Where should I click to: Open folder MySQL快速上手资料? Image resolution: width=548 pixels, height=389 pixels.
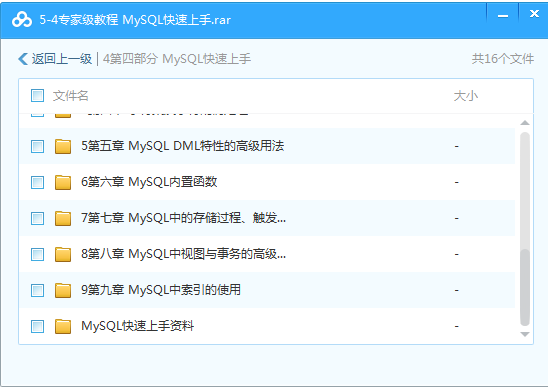(x=137, y=326)
